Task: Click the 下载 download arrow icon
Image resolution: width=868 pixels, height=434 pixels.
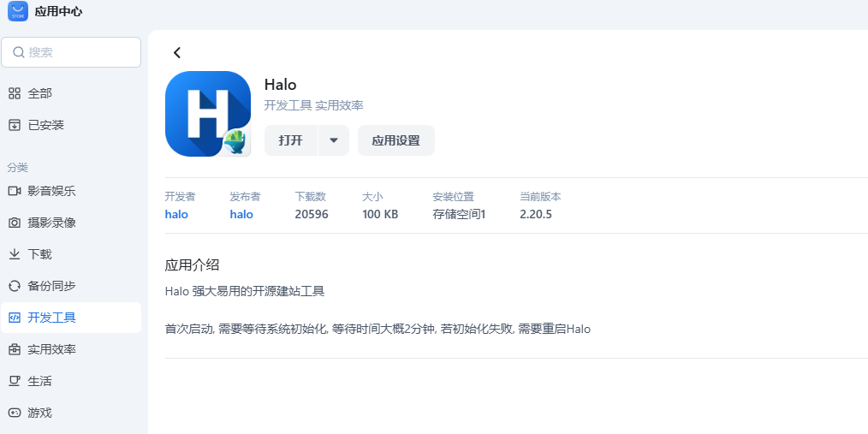Action: tap(15, 254)
